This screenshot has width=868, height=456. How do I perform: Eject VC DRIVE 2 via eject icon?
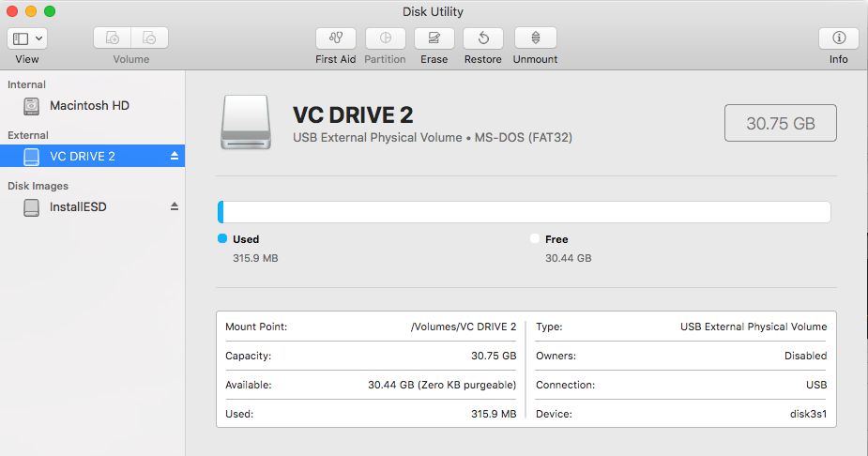coord(175,156)
